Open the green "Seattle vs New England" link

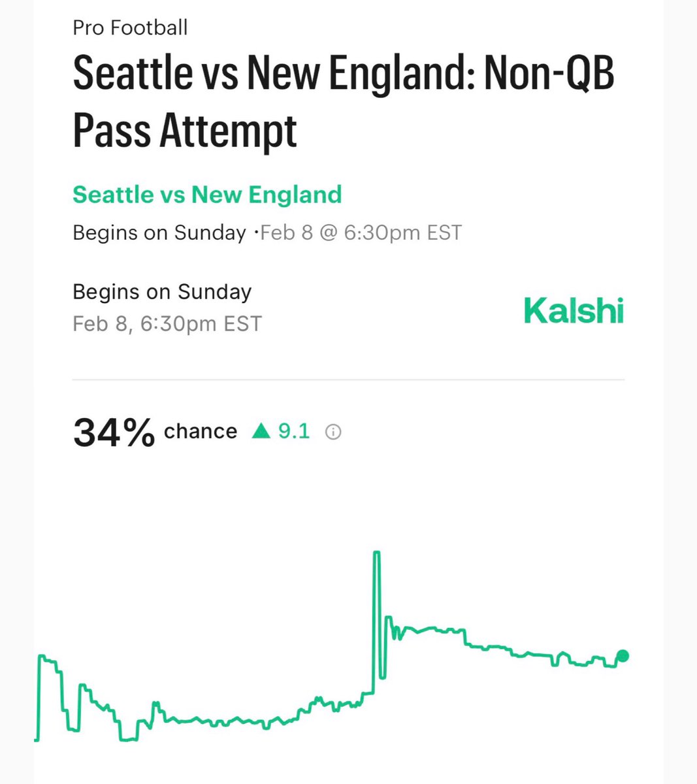click(207, 195)
